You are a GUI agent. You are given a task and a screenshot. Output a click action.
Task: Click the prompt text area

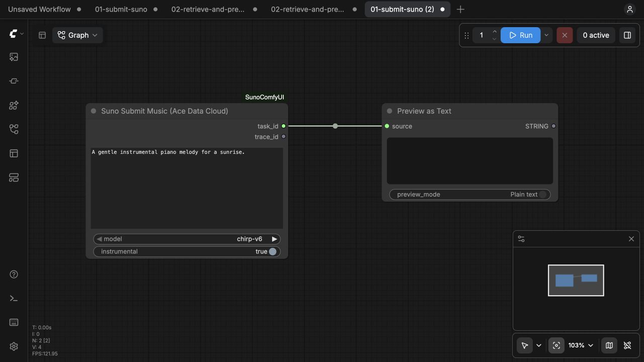187,188
